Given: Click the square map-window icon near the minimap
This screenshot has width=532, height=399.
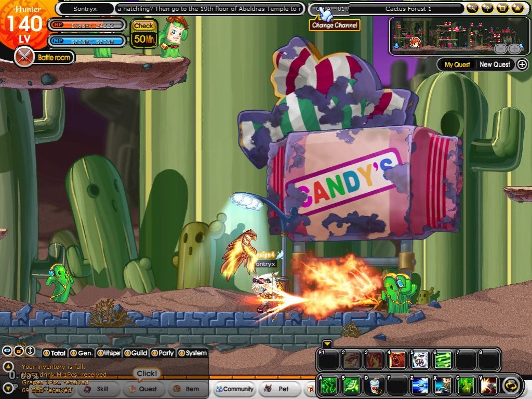Looking at the screenshot, I should pyautogui.click(x=502, y=8).
